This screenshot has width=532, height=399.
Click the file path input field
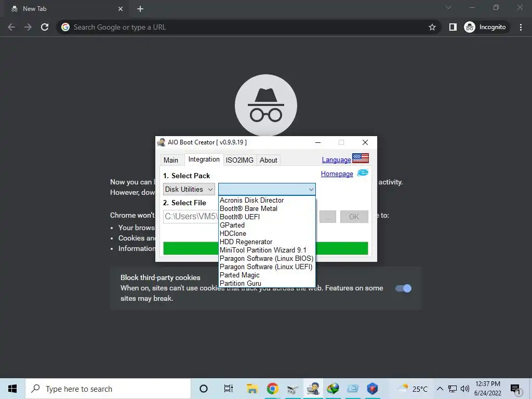191,217
